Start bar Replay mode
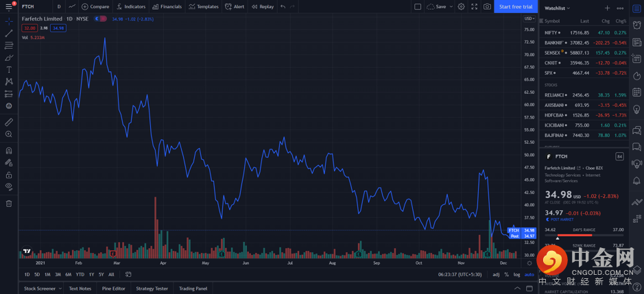Viewport: 644px width, 294px height. click(x=263, y=7)
